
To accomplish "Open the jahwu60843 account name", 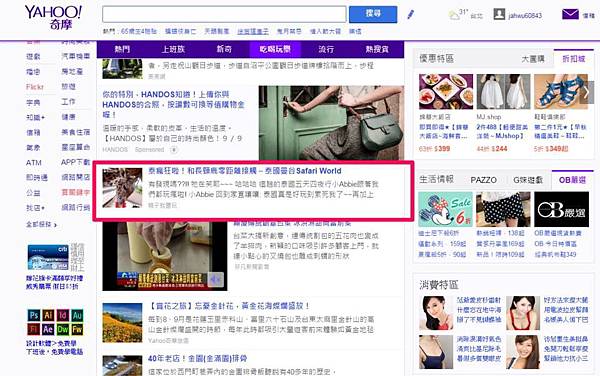I will click(x=525, y=16).
